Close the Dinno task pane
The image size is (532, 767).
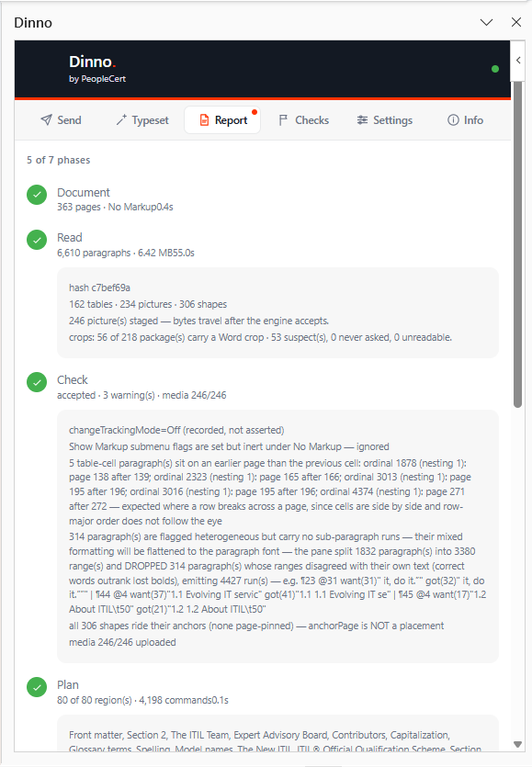515,22
